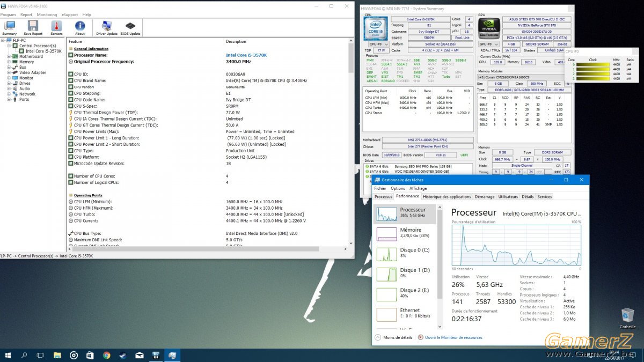Open the Monitoring menu in HWiNFO64
The height and width of the screenshot is (362, 644).
point(47,14)
